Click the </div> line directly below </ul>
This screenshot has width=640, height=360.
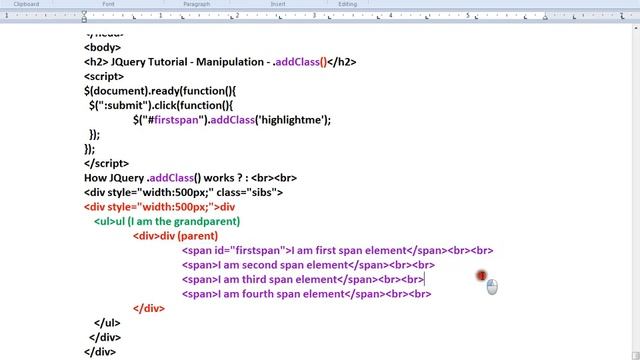pyautogui.click(x=105, y=338)
